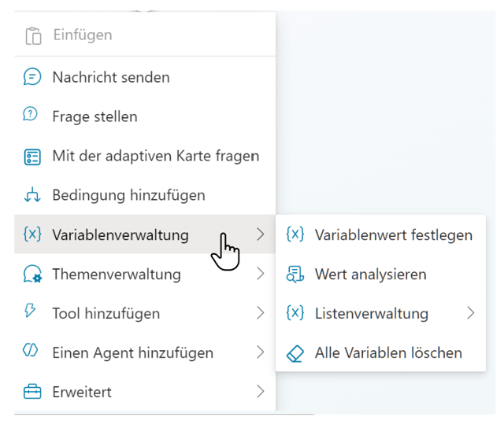
Task: Select Nachricht senden menu entry
Action: (x=145, y=77)
